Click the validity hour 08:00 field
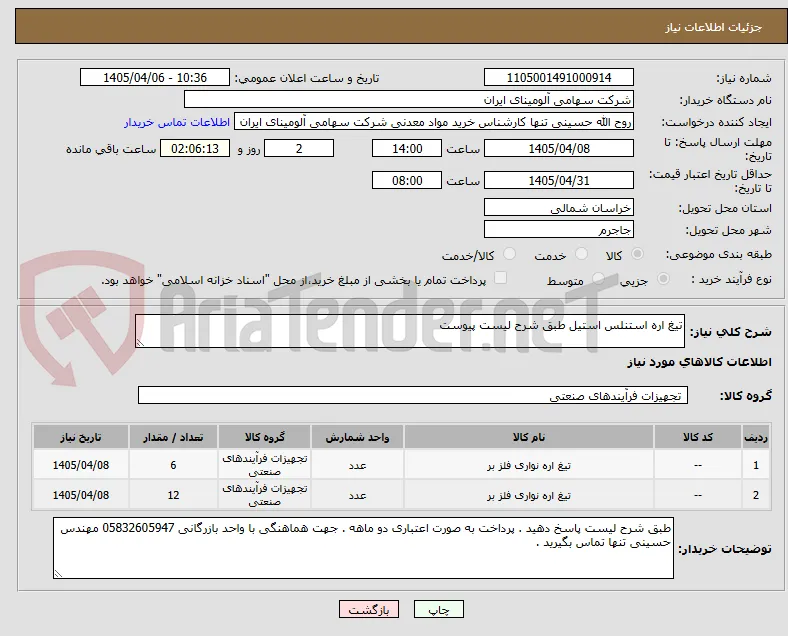This screenshot has width=788, height=636. point(407,180)
